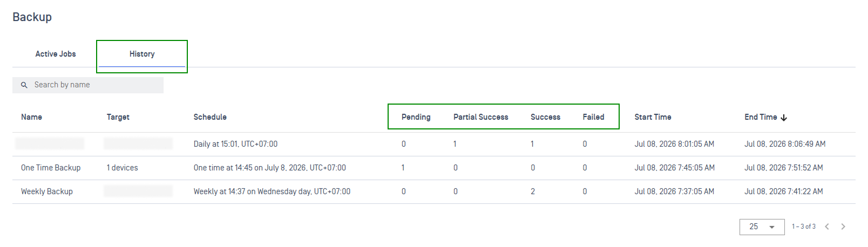Click the Success column header
Image resolution: width=868 pixels, height=247 pixels.
pyautogui.click(x=545, y=117)
